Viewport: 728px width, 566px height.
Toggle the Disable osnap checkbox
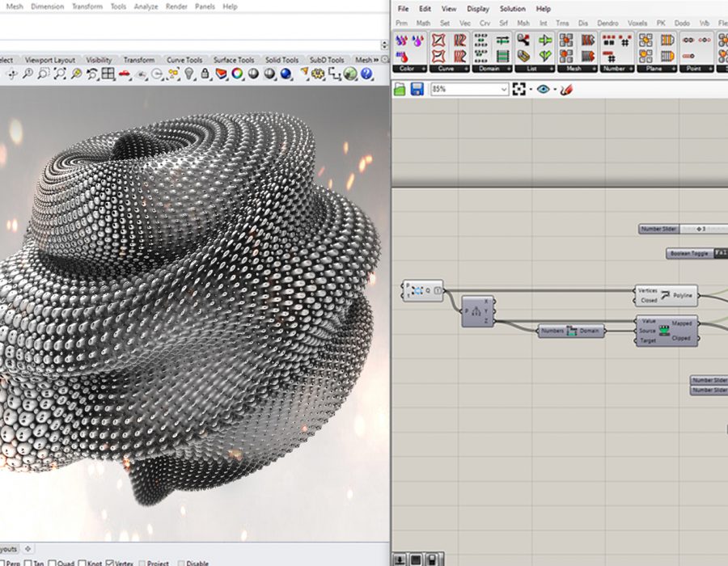click(x=181, y=563)
